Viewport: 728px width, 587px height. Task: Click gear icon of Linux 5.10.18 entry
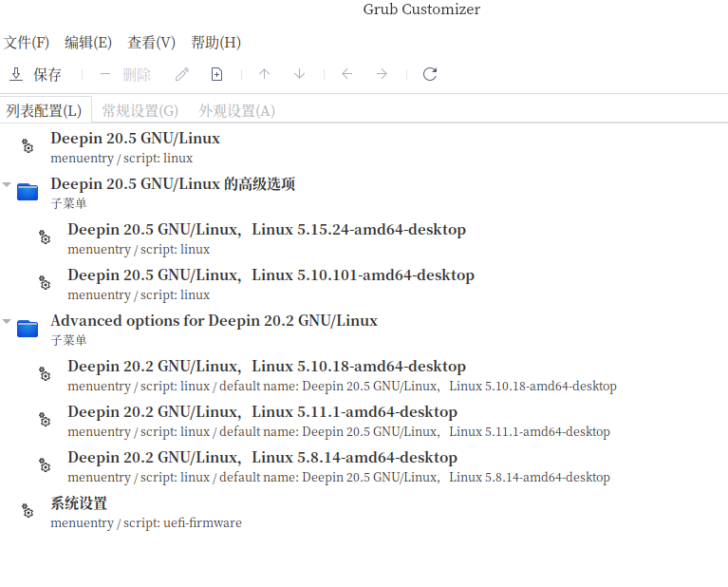coord(44,373)
